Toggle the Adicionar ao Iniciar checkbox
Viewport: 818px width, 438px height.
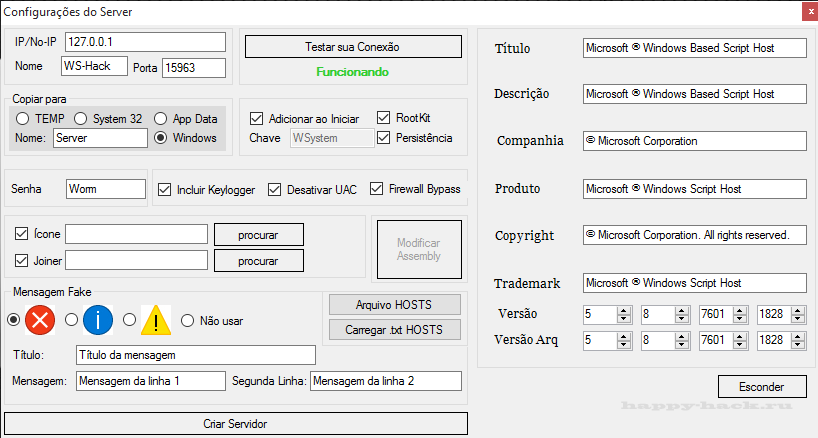click(x=256, y=118)
